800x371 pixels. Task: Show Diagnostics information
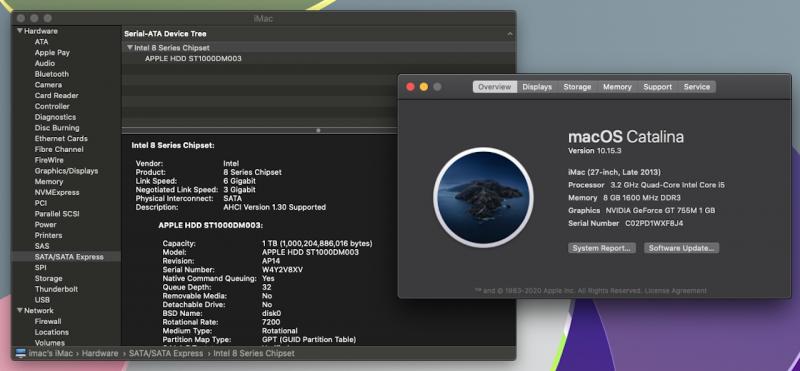(55, 117)
